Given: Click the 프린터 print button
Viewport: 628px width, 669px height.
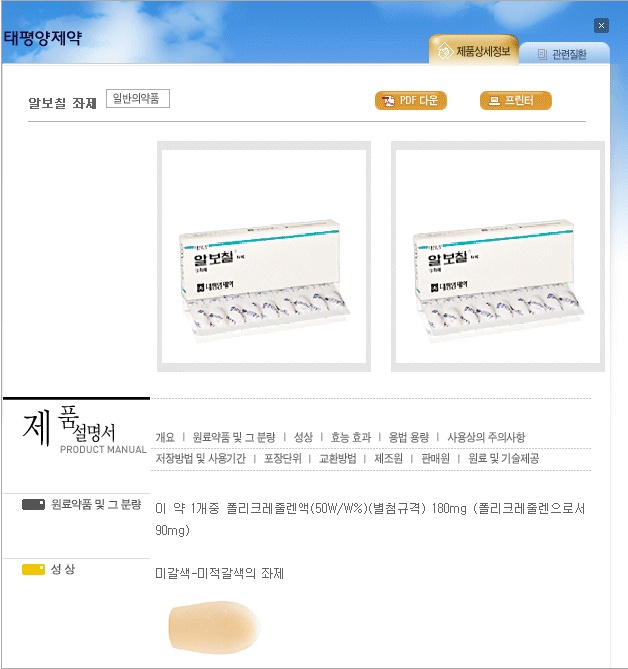Looking at the screenshot, I should pos(515,101).
